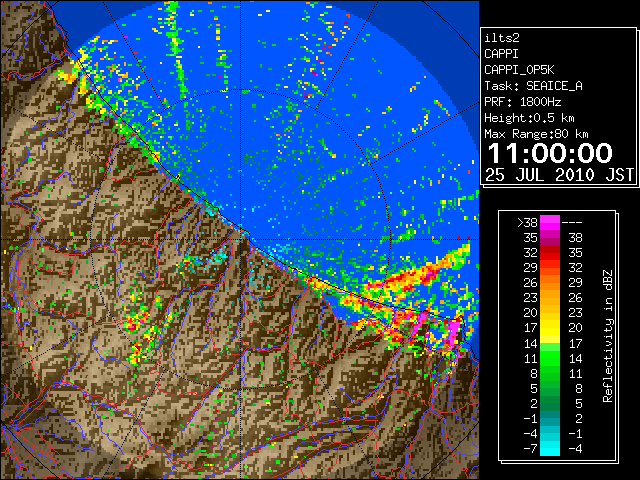Screen dimensions: 640x480
Task: Select the 'Task: SEAICE_A' line
Action: (533, 86)
